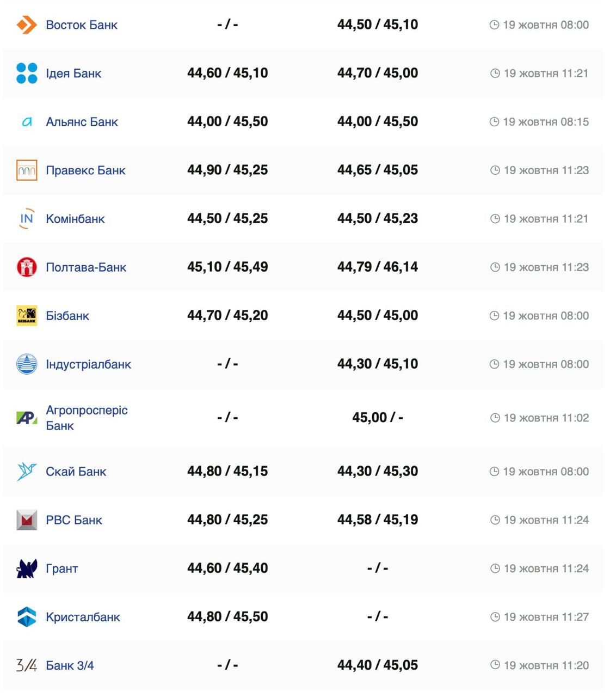Open the Агропросперіс Банк link
Viewport: 616px width, 697px height.
tap(87, 418)
